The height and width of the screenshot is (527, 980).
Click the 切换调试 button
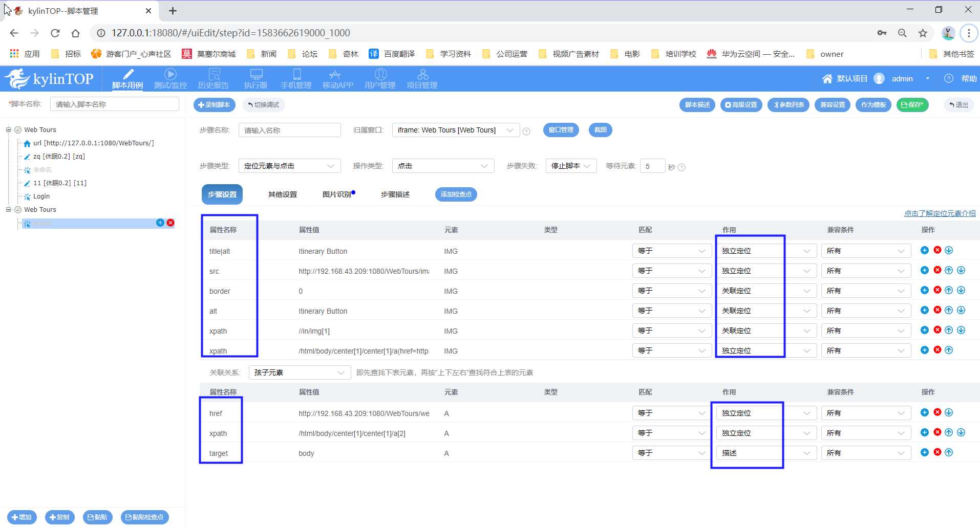[x=263, y=105]
